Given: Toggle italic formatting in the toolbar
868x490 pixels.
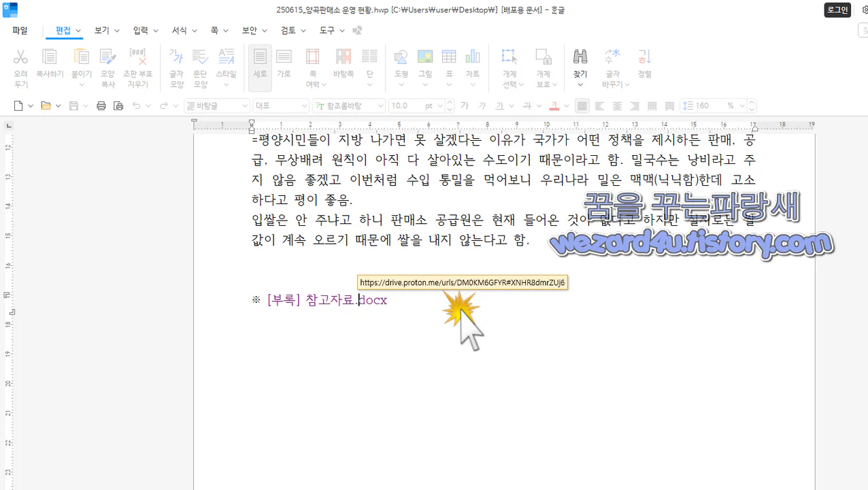Looking at the screenshot, I should click(482, 105).
